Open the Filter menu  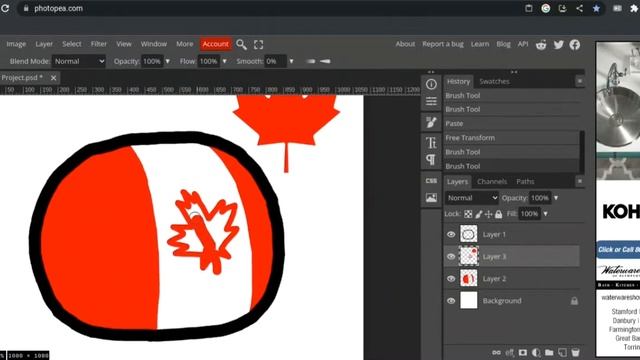tap(98, 44)
